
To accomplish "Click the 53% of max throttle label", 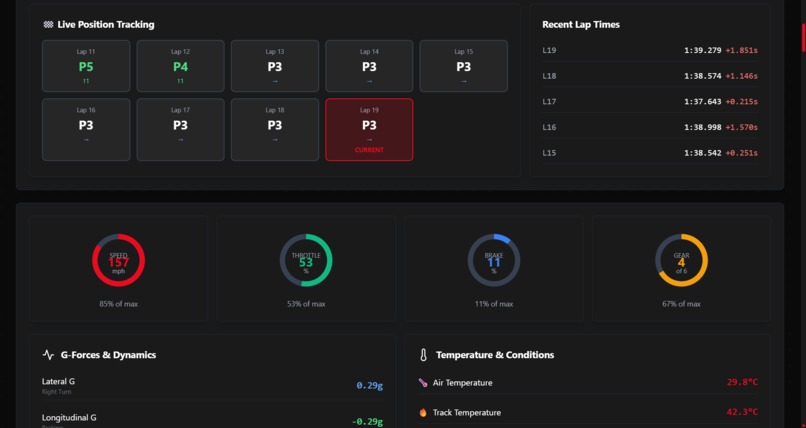I will point(306,304).
